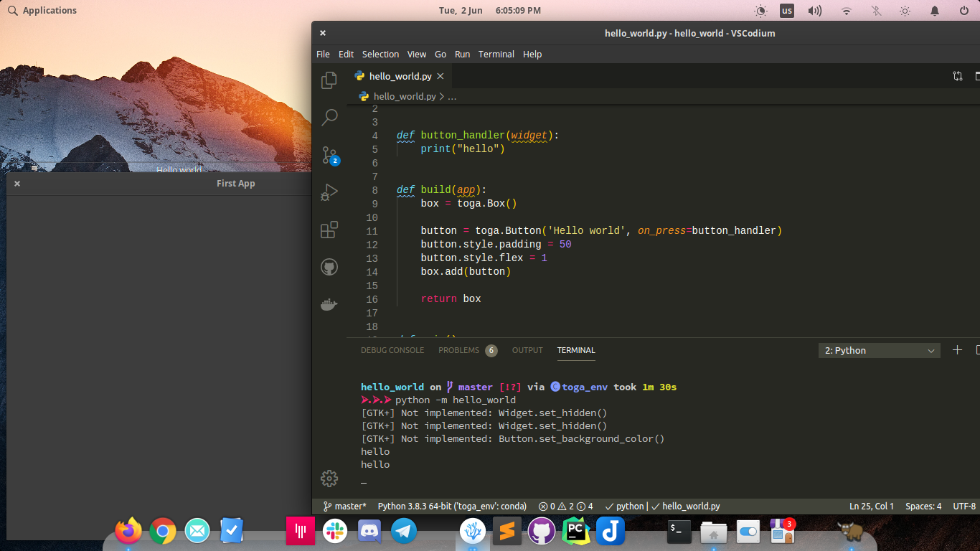The height and width of the screenshot is (551, 980).
Task: Split the editor using the top-right icon
Action: [957, 75]
